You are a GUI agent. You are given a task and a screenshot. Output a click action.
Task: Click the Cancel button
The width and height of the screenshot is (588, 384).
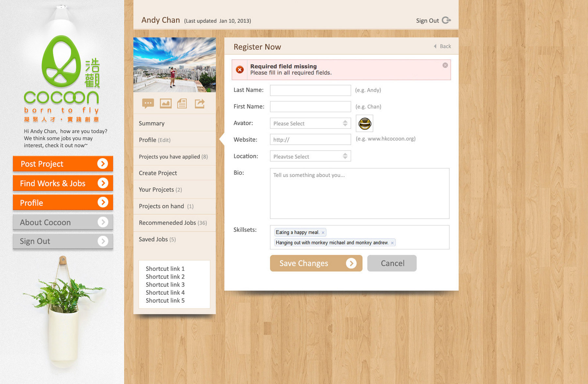[392, 263]
